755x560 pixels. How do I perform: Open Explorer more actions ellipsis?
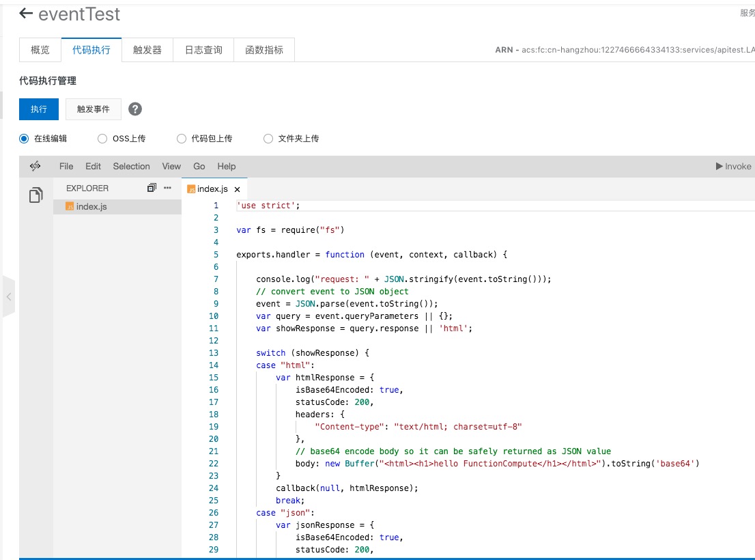tap(167, 188)
